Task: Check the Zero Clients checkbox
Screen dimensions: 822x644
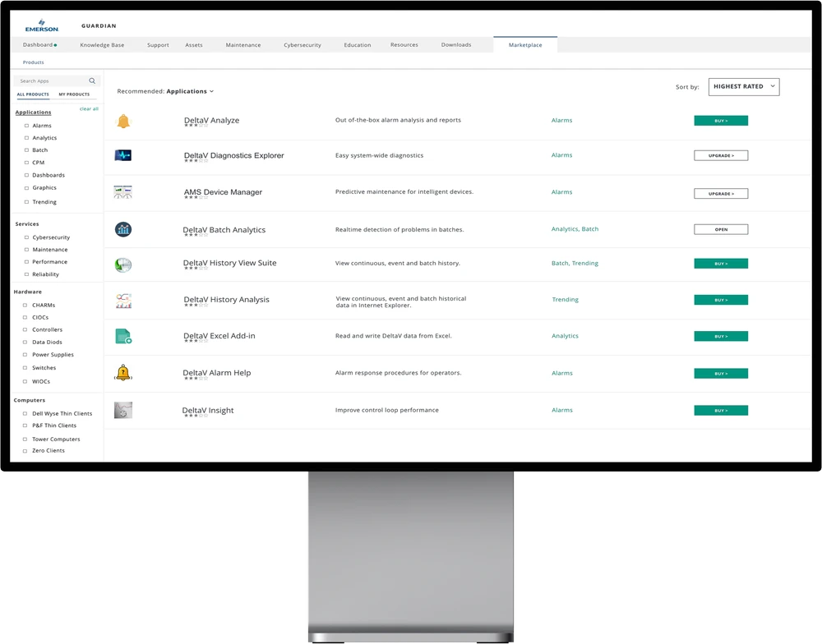Action: tap(25, 451)
